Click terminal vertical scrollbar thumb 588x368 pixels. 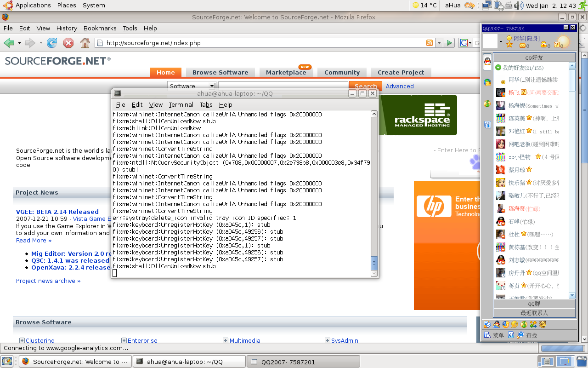point(374,264)
